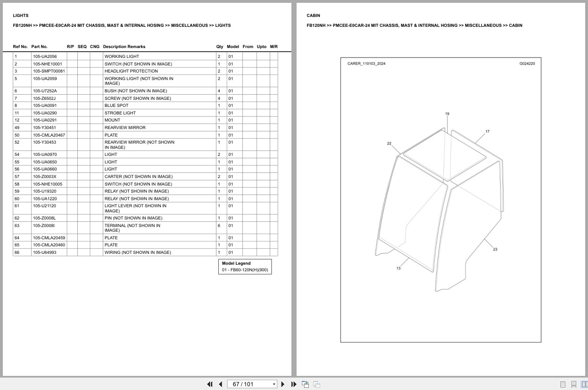Viewport: 588px width, 390px height.
Task: Select part number 105-CMLA20467
Action: 49,135
